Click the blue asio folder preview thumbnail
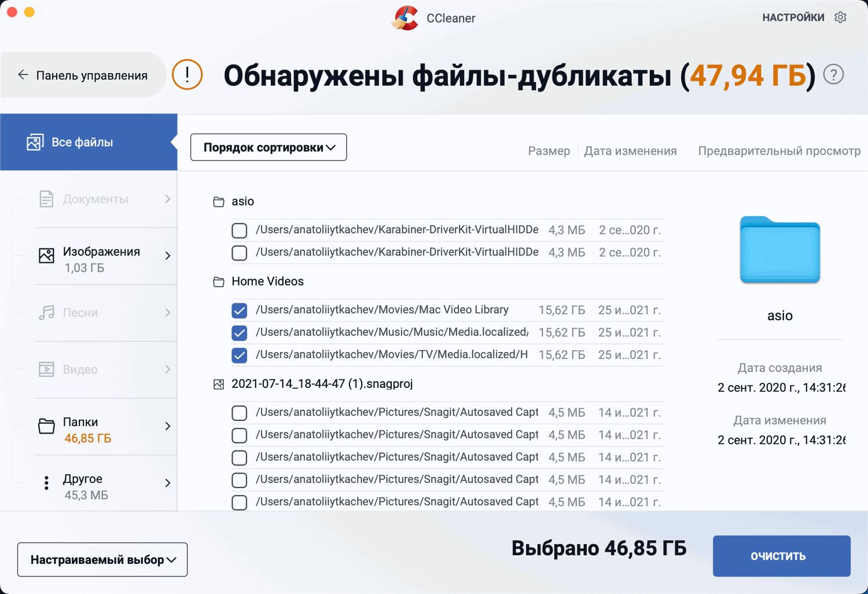The height and width of the screenshot is (594, 868). pyautogui.click(x=779, y=250)
